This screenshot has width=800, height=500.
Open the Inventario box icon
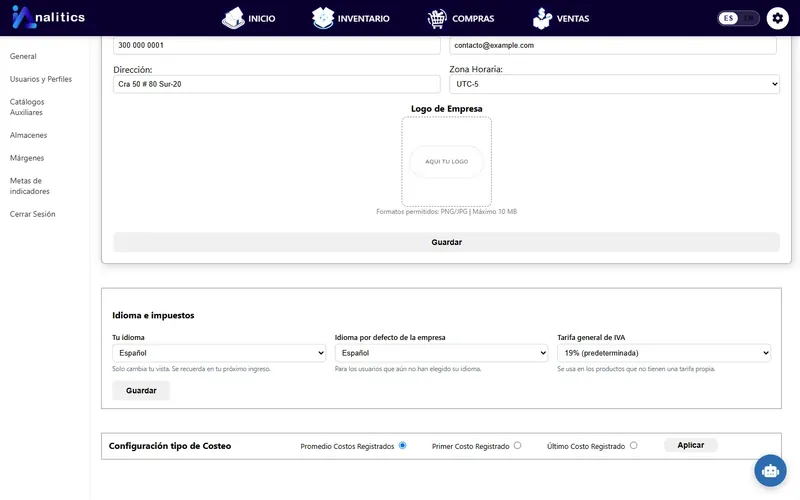[322, 18]
